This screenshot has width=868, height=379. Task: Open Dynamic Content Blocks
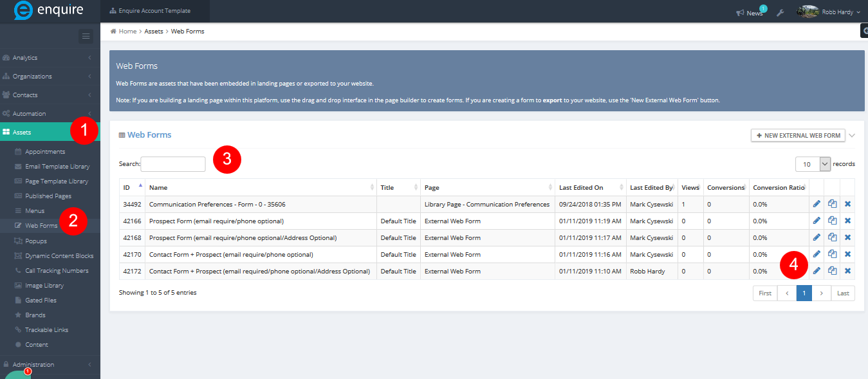[59, 256]
